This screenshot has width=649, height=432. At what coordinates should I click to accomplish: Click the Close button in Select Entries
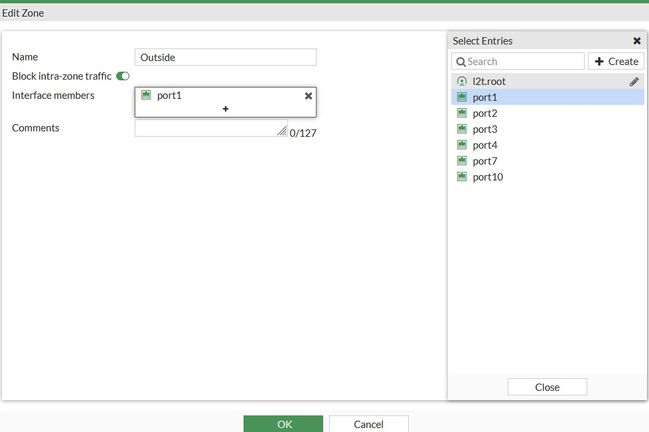(x=547, y=387)
